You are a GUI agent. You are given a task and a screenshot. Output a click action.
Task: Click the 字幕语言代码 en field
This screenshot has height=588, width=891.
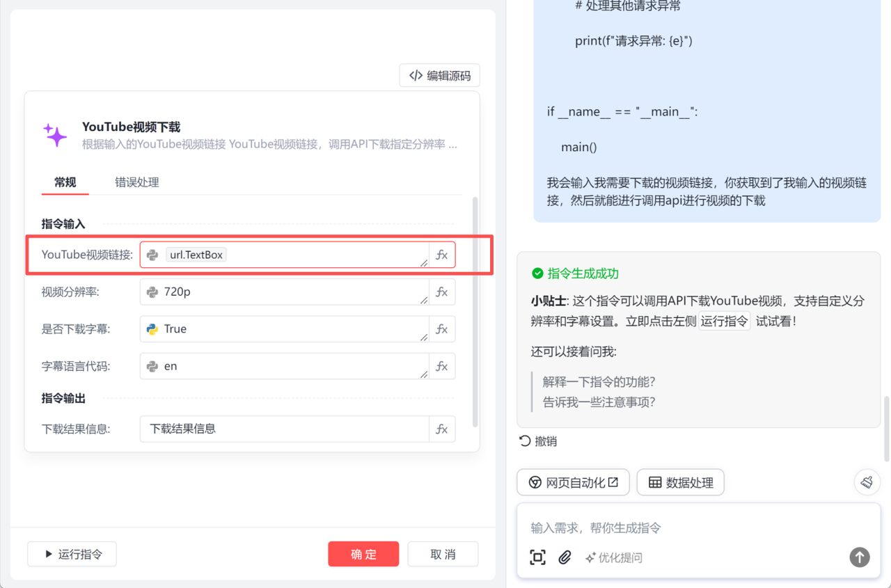[x=284, y=366]
